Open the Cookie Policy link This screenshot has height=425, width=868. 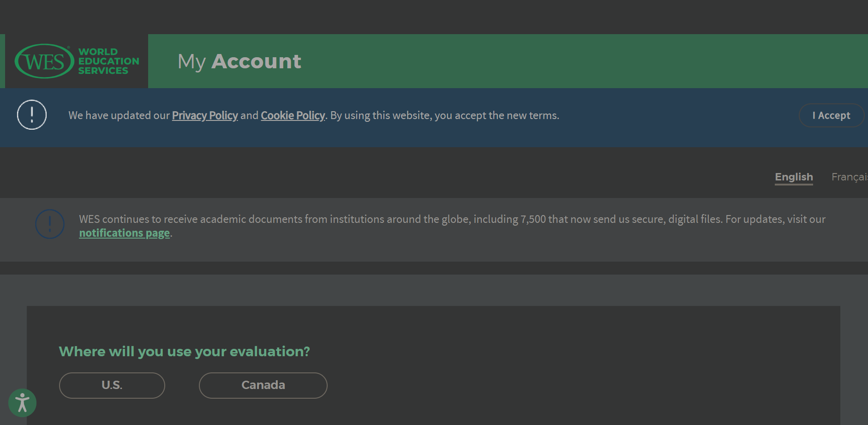[293, 115]
